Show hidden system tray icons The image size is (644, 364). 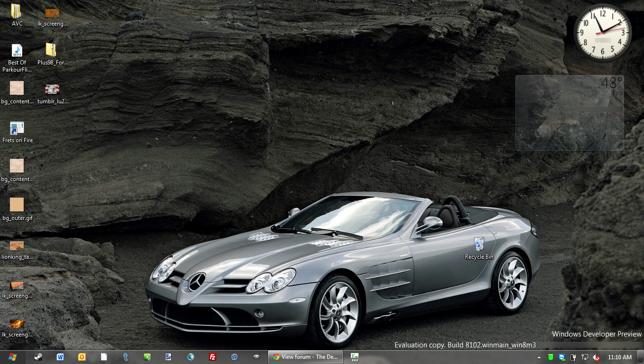(x=539, y=357)
